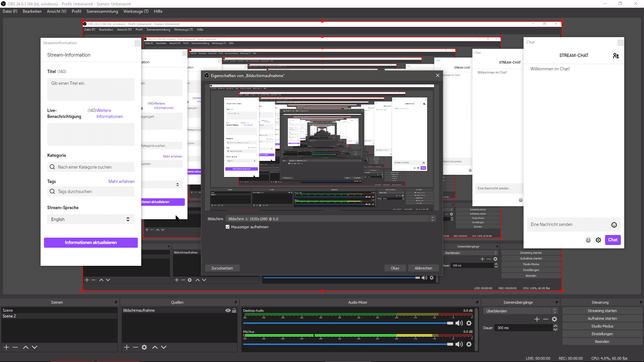Open the Werkzeuge menu
This screenshot has width=644, height=362.
coord(136,11)
